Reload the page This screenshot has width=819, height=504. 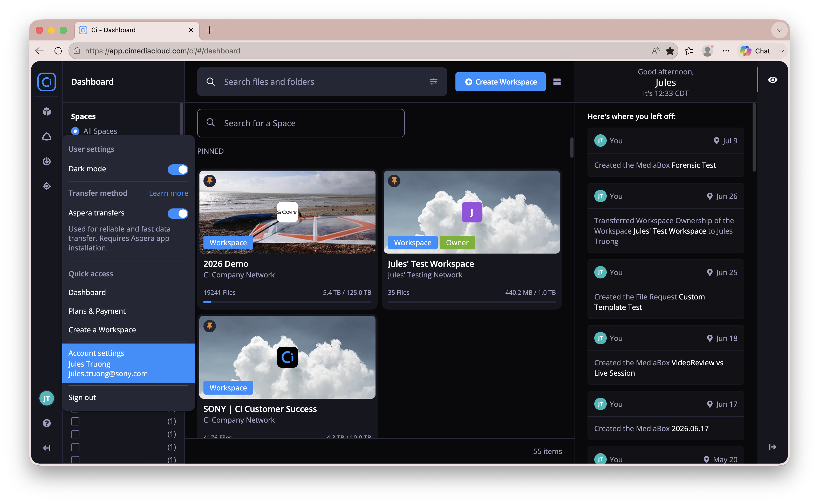click(58, 51)
